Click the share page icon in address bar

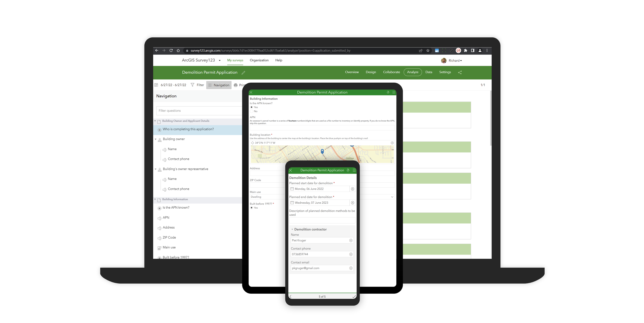(421, 50)
